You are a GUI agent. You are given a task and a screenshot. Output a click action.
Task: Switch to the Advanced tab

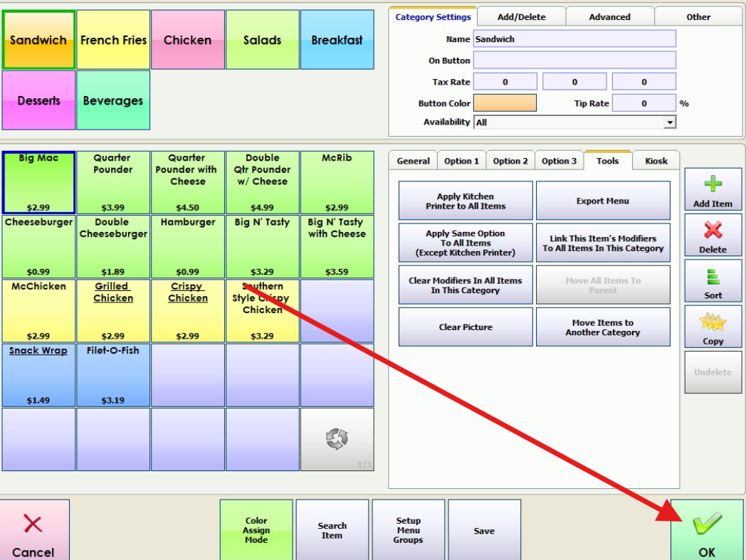click(609, 16)
